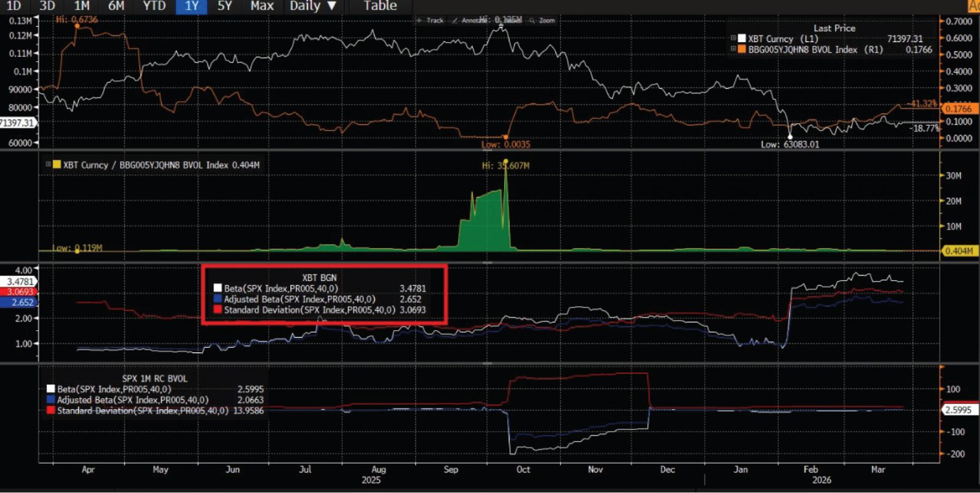Open the Daily periodicity dropdown
The height and width of the screenshot is (493, 980).
[x=313, y=6]
